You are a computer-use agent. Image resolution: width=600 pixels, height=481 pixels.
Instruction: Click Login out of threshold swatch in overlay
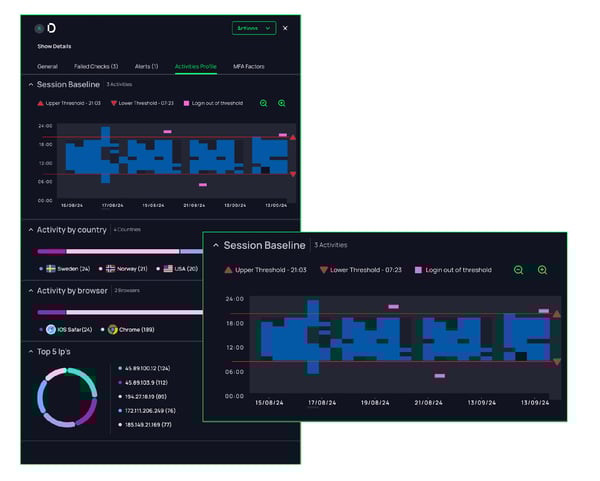(418, 270)
